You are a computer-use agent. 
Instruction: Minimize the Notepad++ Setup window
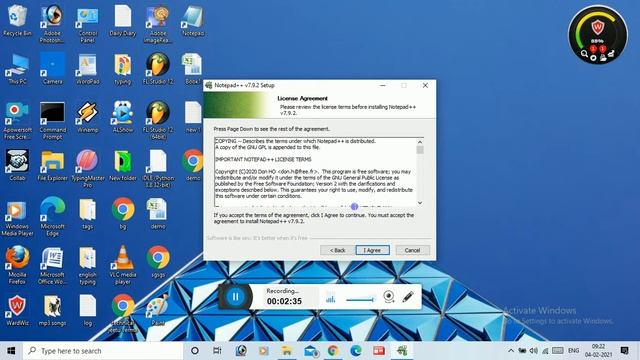pyautogui.click(x=382, y=85)
